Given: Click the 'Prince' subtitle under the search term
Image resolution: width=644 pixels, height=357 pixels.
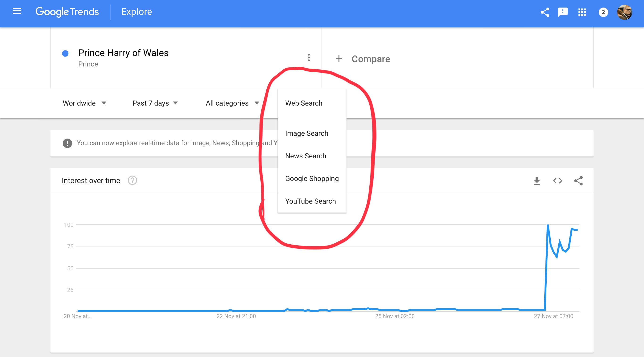Looking at the screenshot, I should 88,64.
